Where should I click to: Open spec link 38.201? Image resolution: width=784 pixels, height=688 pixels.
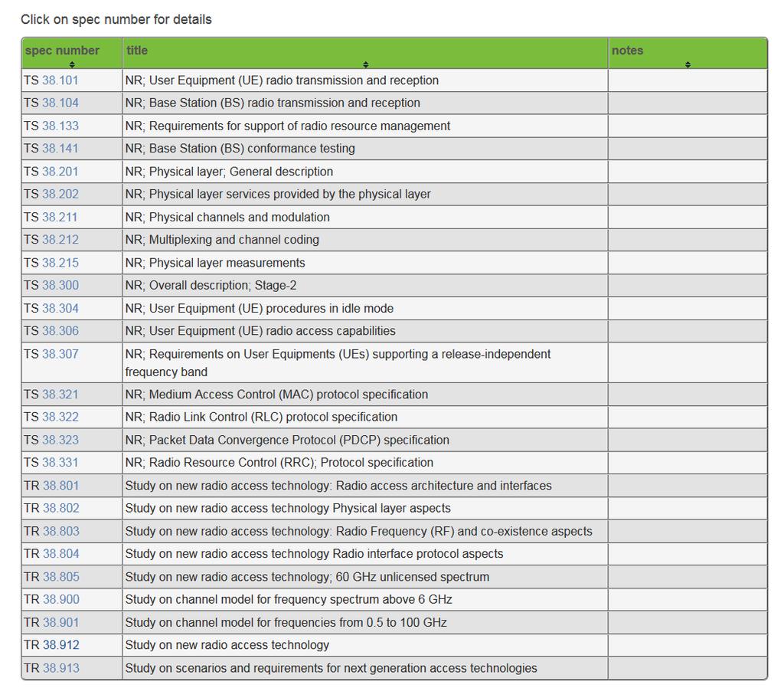(x=60, y=171)
